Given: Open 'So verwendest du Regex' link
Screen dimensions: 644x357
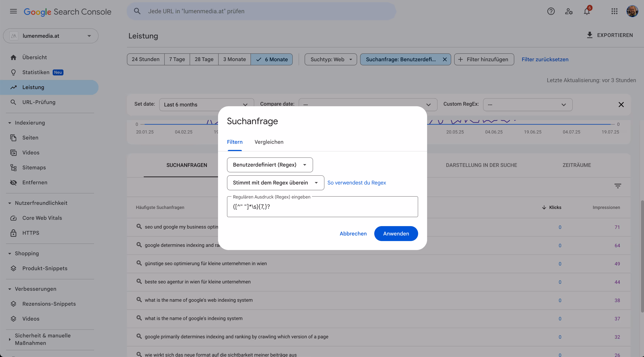Looking at the screenshot, I should 357,183.
